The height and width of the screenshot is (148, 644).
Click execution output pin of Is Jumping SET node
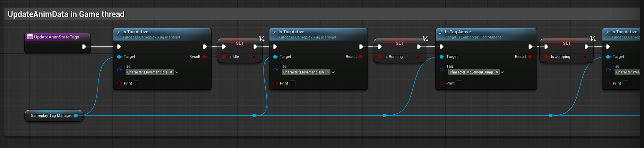[586, 46]
